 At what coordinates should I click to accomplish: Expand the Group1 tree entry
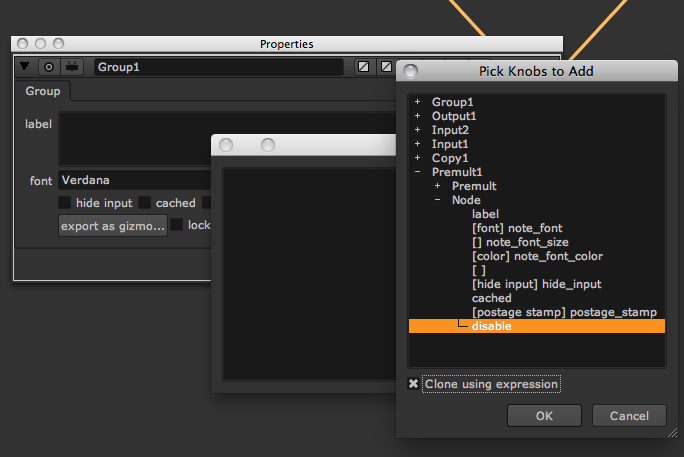pyautogui.click(x=417, y=102)
